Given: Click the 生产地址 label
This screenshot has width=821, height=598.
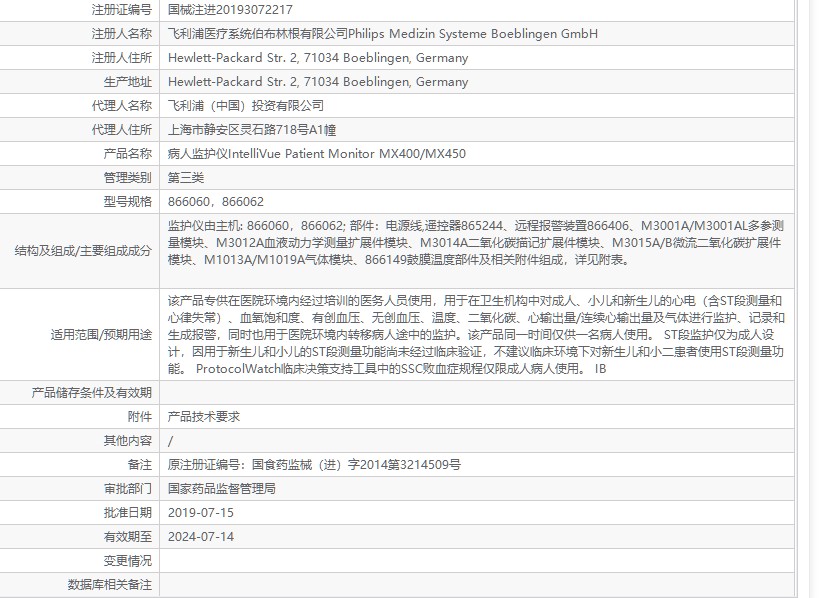Looking at the screenshot, I should (128, 82).
